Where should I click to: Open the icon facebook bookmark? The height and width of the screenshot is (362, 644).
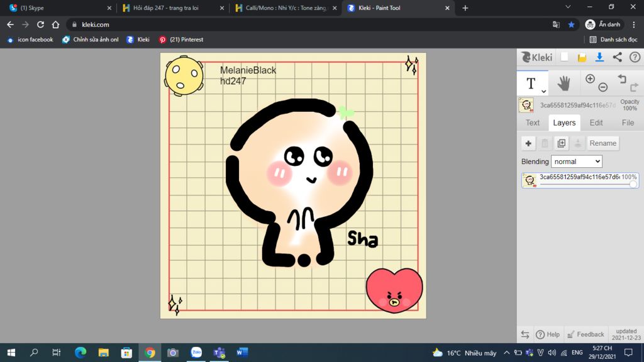[30, 40]
